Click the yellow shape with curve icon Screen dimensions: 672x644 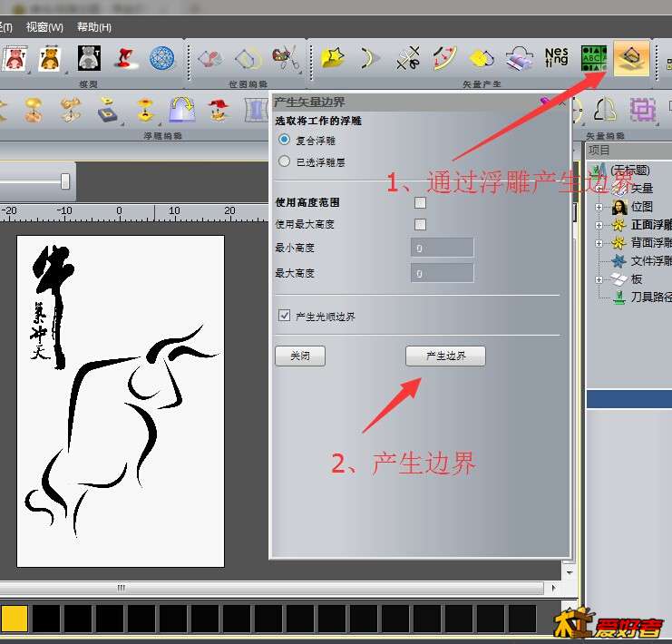(x=482, y=58)
